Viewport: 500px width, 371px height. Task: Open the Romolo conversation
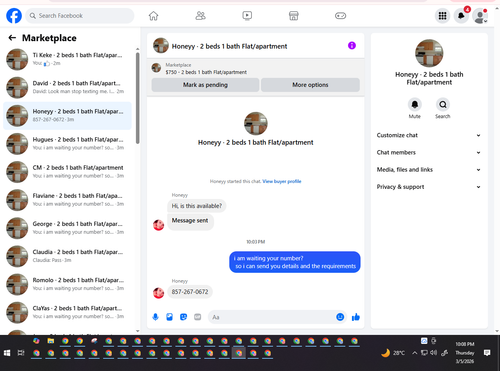67,284
